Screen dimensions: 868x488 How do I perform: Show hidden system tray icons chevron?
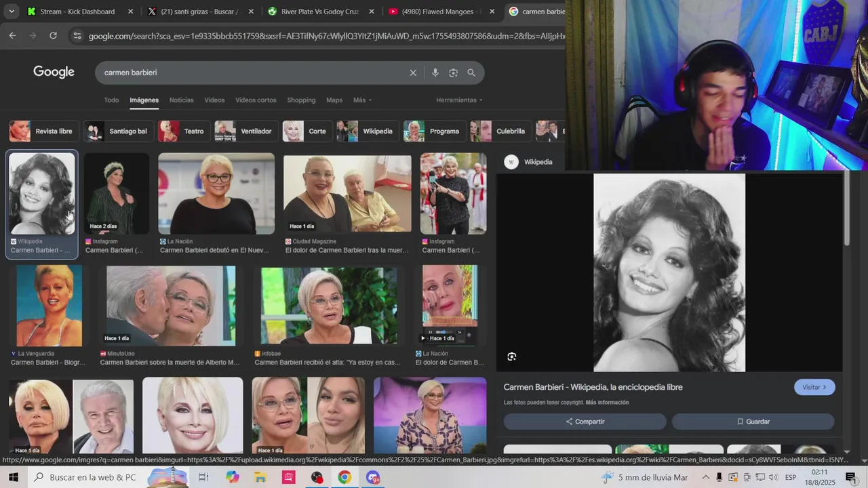[706, 477]
